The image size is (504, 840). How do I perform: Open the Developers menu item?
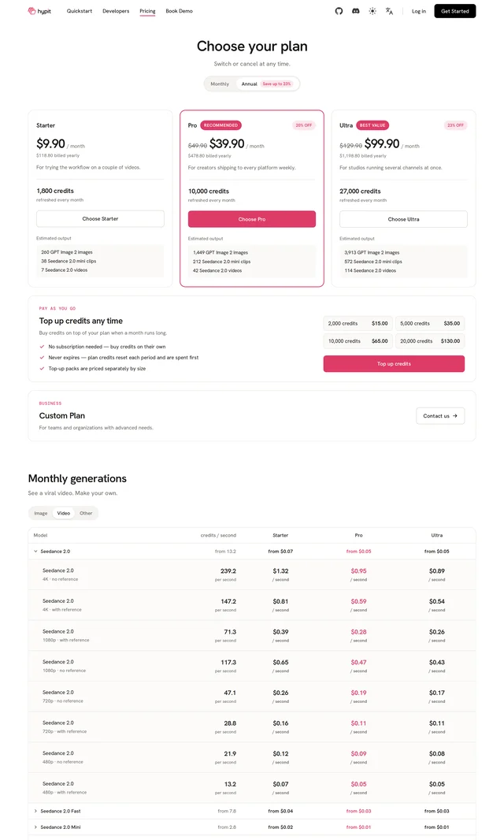tap(116, 11)
